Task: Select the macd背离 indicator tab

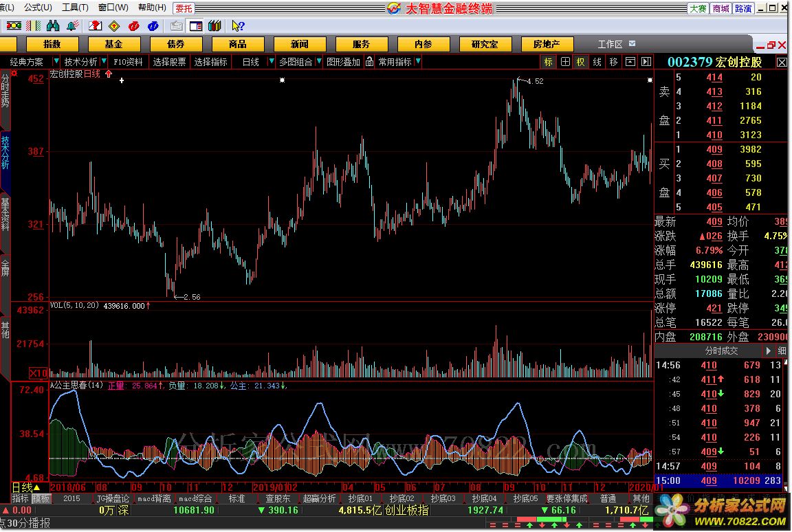Action: (154, 499)
